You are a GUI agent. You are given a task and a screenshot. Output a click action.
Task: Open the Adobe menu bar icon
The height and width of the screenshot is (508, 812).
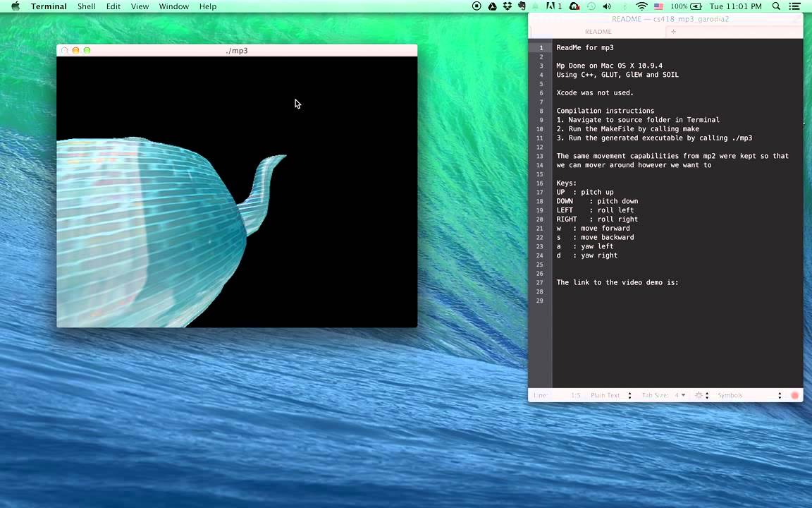(553, 6)
